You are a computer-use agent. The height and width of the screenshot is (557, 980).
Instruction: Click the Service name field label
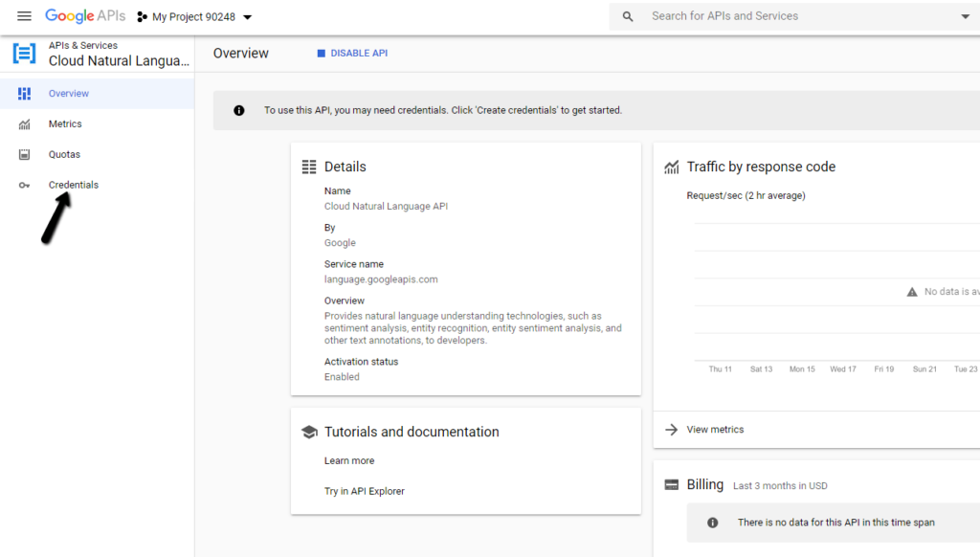[x=354, y=264]
